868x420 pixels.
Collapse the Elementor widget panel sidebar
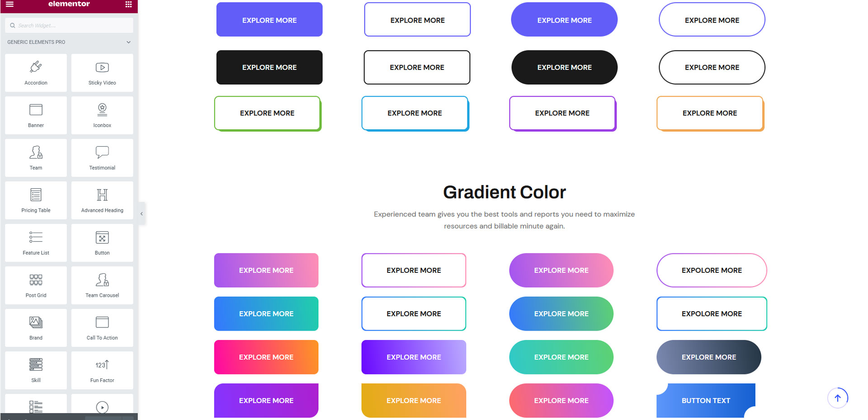[141, 213]
